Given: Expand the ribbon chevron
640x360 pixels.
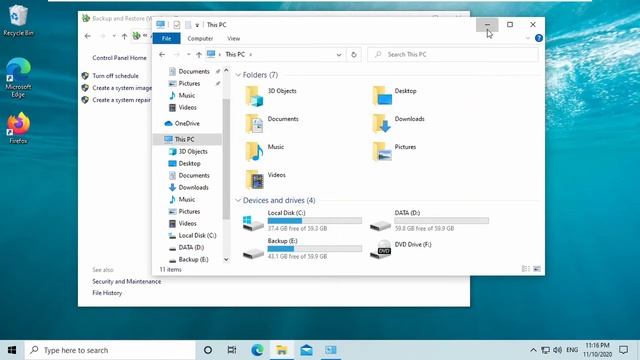Looking at the screenshot, I should pos(528,38).
